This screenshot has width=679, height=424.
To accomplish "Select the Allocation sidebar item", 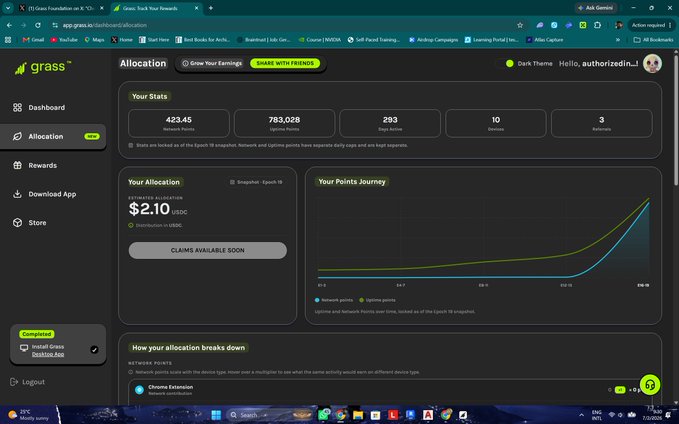I will tap(53, 136).
